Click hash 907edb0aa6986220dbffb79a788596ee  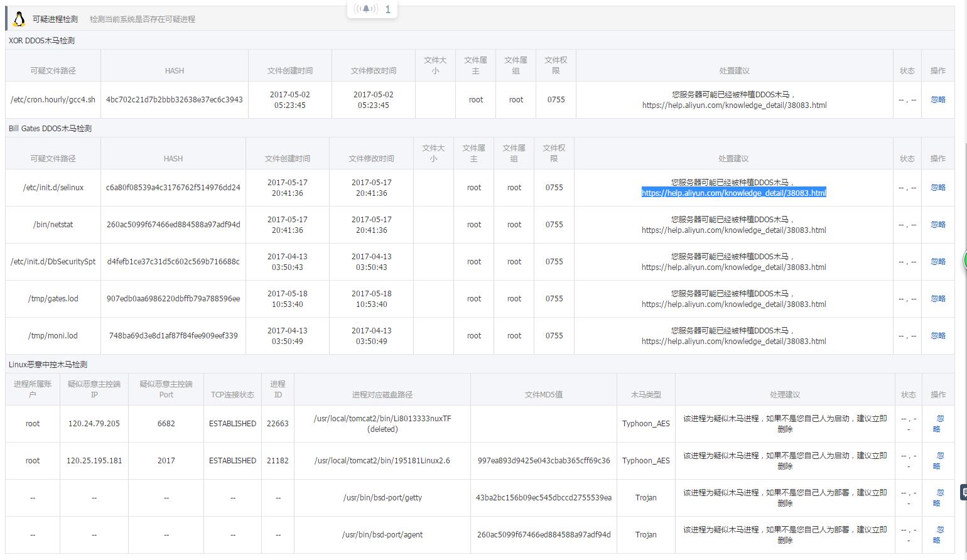coord(173,299)
